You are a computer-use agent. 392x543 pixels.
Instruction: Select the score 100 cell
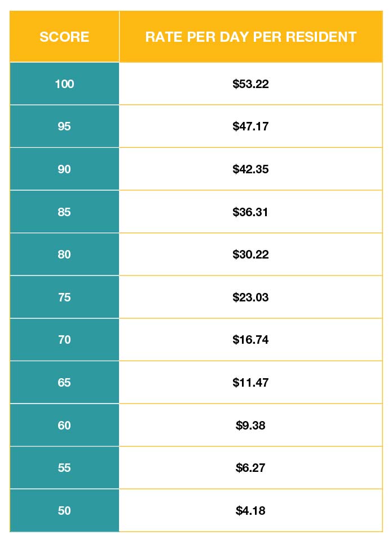click(x=64, y=84)
